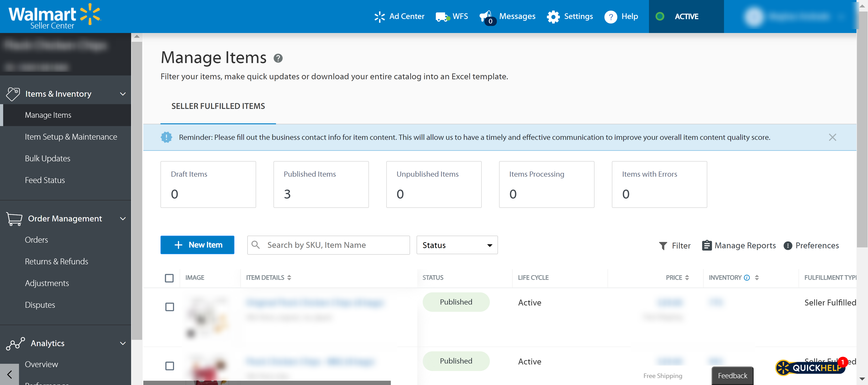The width and height of the screenshot is (868, 385).
Task: Select the Seller Fulfilled Items tab
Action: click(218, 106)
